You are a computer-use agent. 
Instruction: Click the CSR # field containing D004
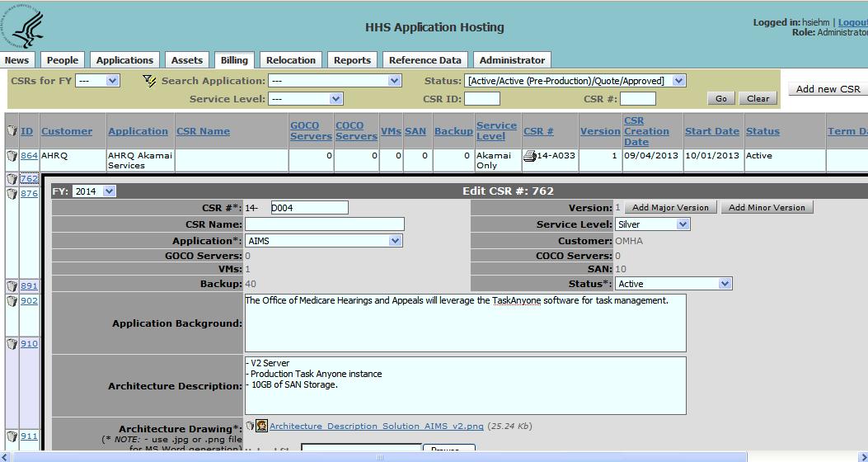coord(310,208)
